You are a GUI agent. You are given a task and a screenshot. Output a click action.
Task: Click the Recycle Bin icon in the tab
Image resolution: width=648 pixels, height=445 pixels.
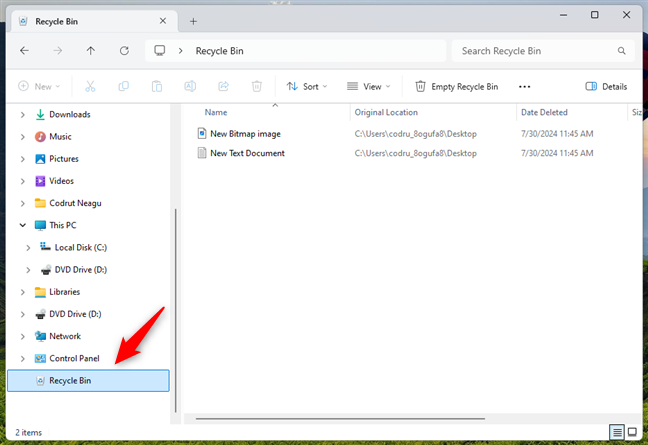24,21
